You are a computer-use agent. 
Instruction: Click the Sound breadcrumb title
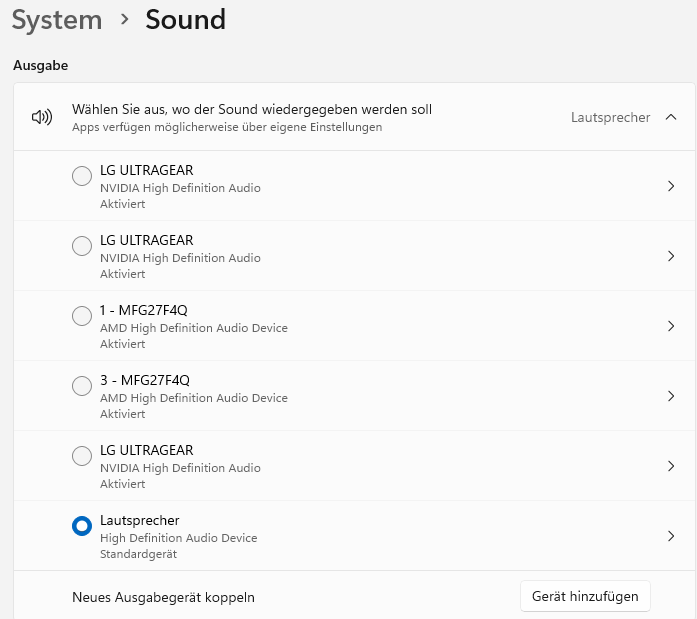[186, 19]
